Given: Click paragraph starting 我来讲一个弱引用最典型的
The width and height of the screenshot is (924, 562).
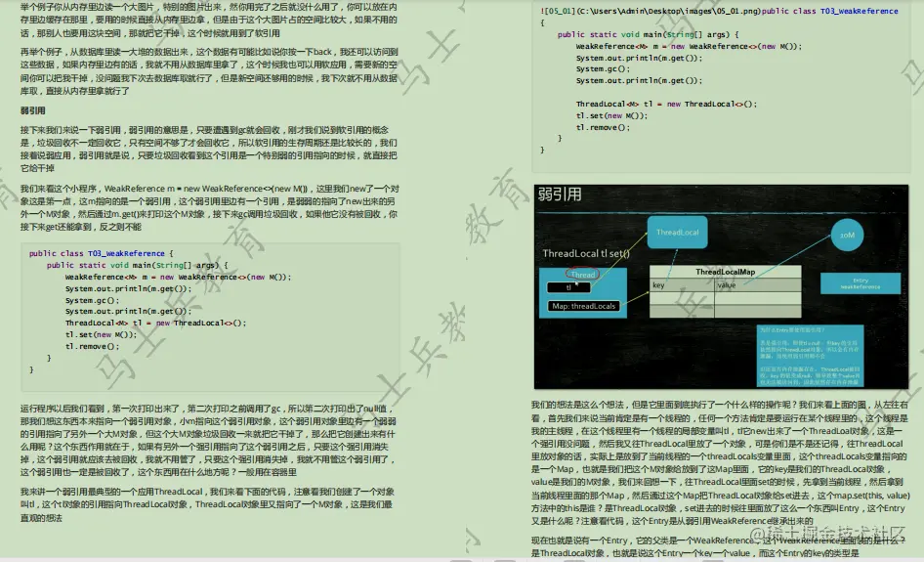Looking at the screenshot, I should 207,504.
